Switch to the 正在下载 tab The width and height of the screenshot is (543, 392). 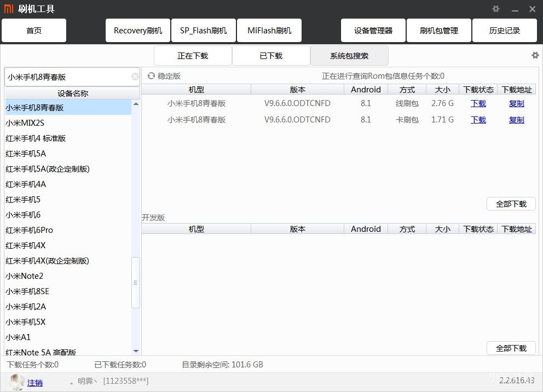click(x=193, y=56)
